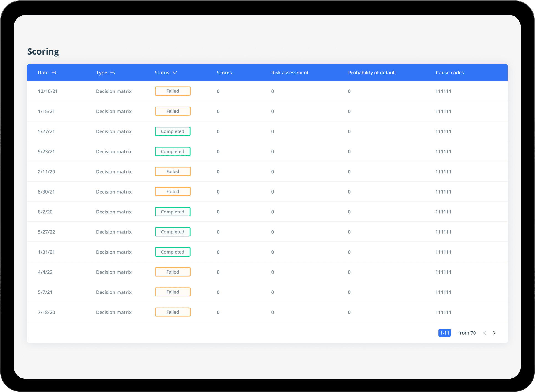Select the Failed badge for 12/10/21

point(173,91)
